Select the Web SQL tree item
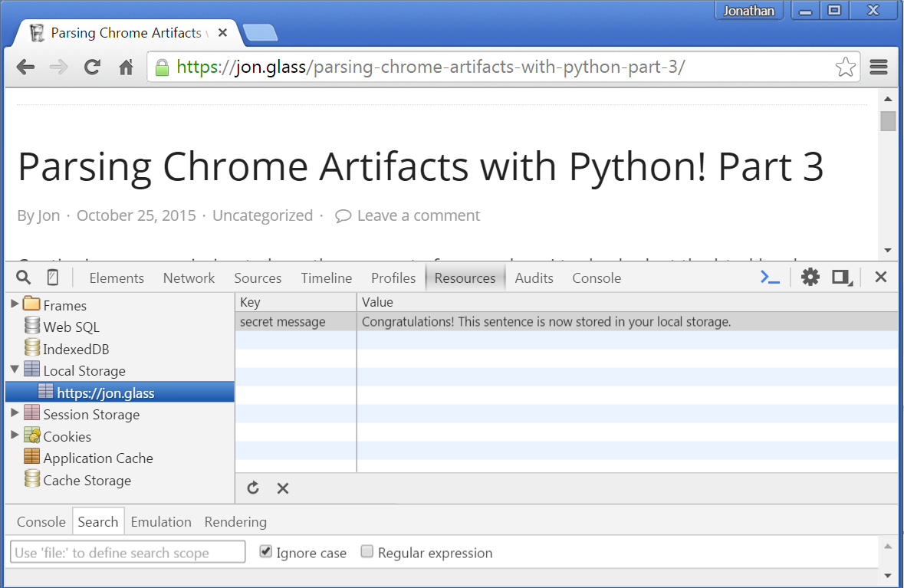Screen dimensions: 904x588 coord(71,327)
